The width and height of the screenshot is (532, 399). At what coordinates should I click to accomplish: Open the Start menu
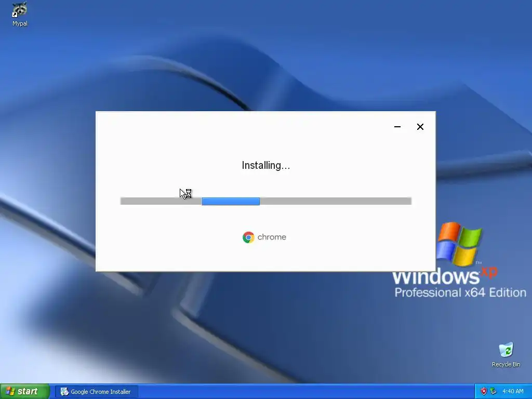coord(24,391)
